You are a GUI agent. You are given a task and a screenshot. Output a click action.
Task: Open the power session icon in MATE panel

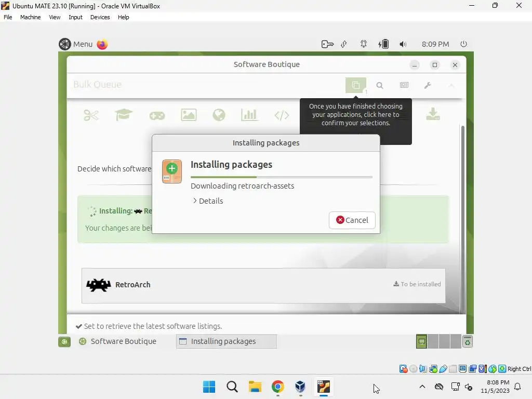pyautogui.click(x=463, y=44)
